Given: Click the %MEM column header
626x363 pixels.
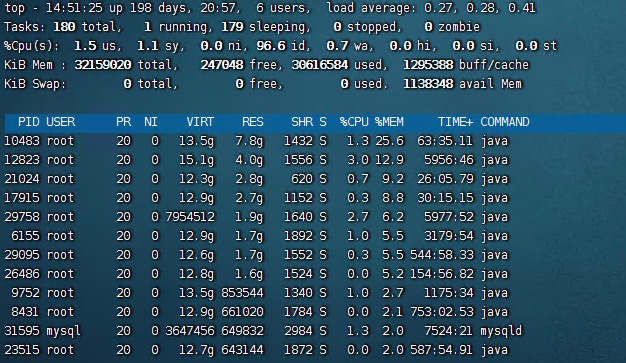Looking at the screenshot, I should 389,122.
